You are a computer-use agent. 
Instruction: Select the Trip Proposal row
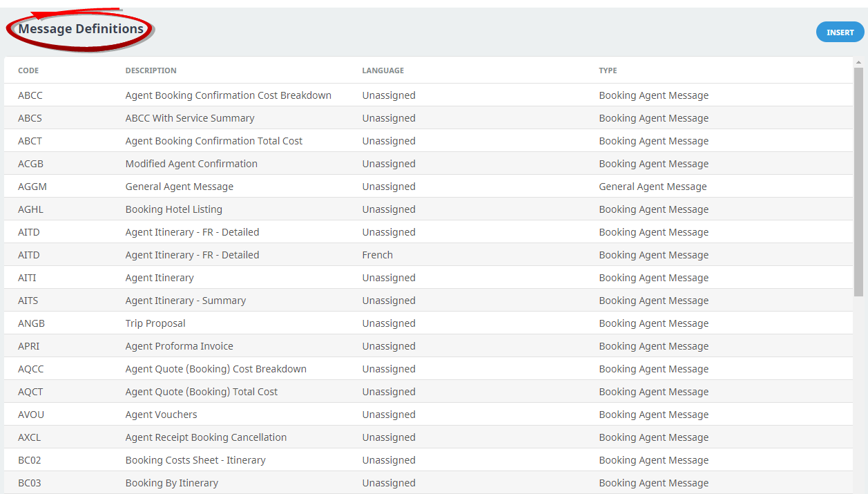pyautogui.click(x=155, y=323)
